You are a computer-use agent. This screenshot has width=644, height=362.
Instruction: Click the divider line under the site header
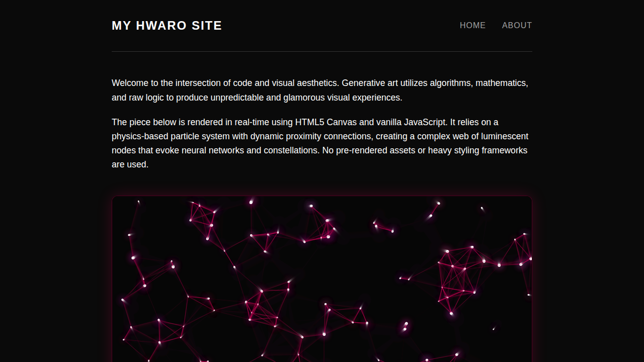(322, 51)
